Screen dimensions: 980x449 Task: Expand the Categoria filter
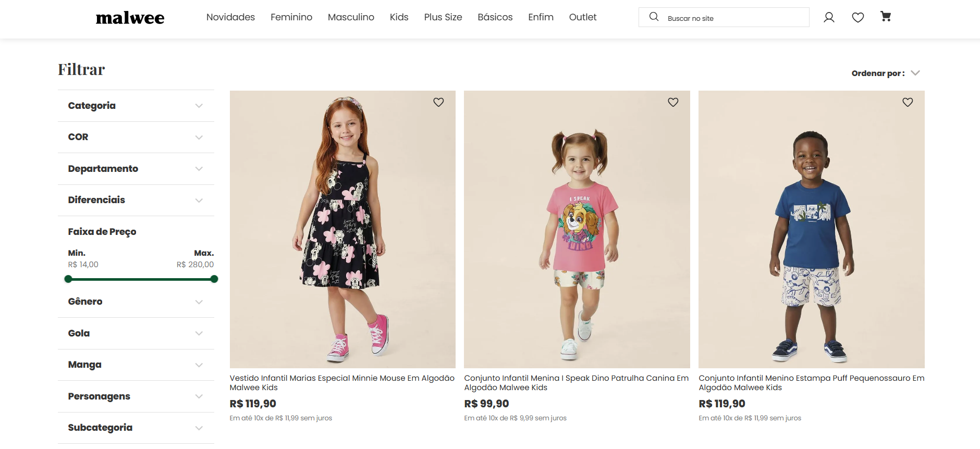(136, 106)
